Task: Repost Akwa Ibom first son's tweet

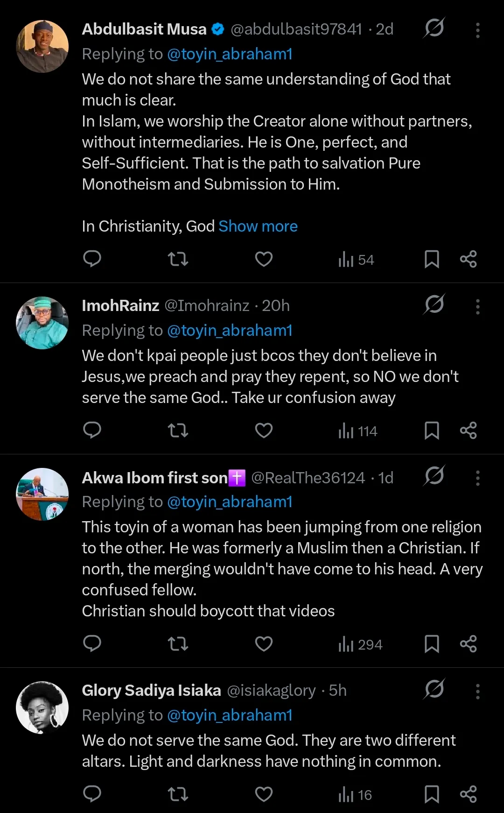Action: [x=178, y=644]
